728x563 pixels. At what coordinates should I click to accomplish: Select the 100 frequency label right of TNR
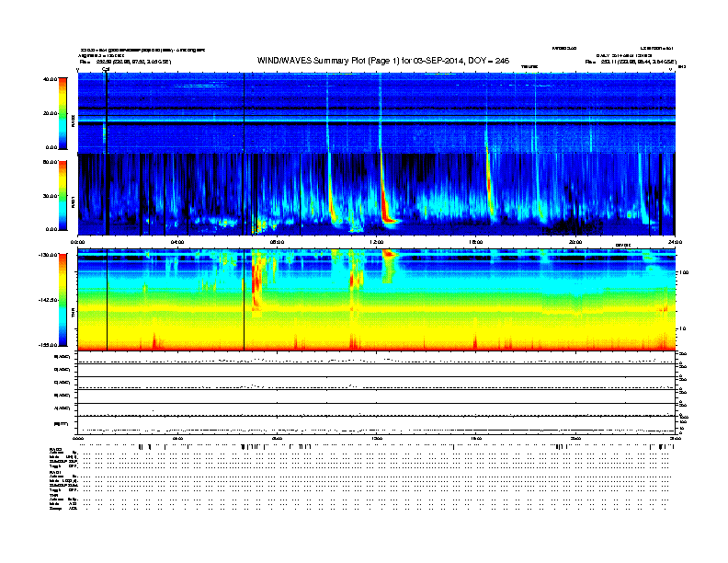(684, 272)
